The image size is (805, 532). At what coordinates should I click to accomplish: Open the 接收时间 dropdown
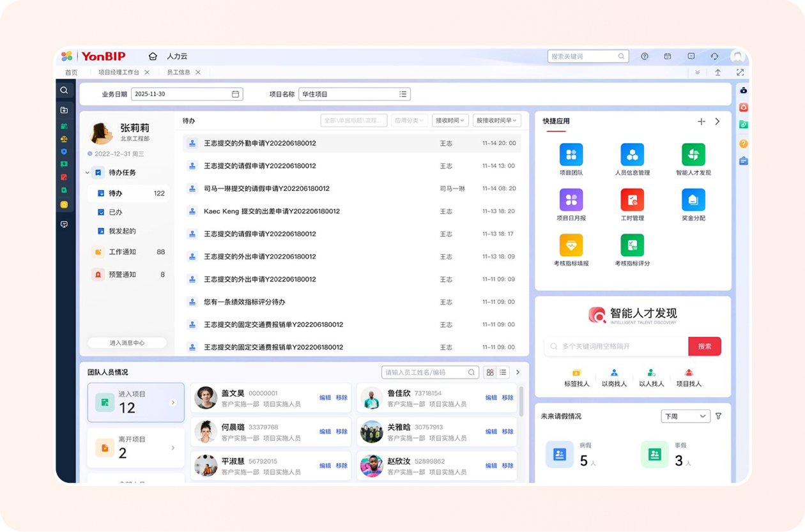450,120
